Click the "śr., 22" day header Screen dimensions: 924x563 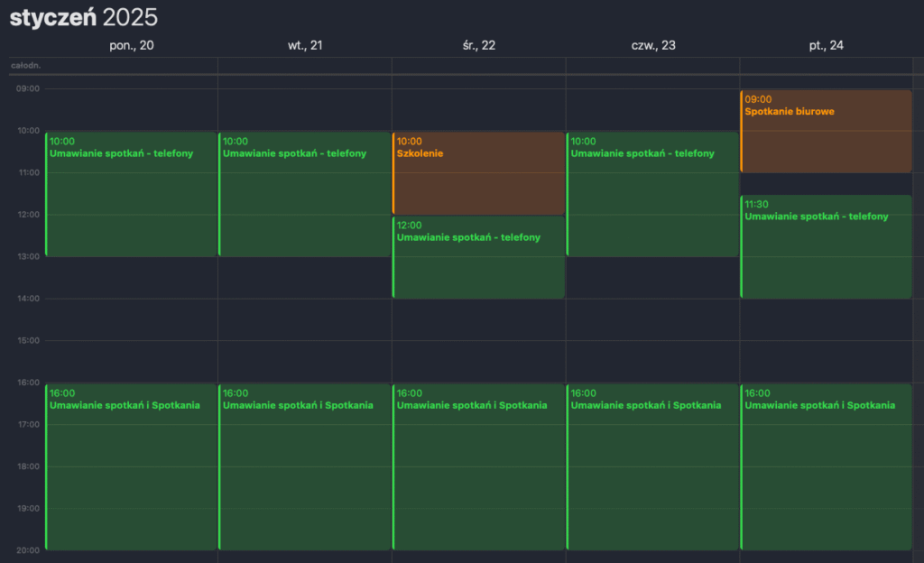click(x=479, y=45)
